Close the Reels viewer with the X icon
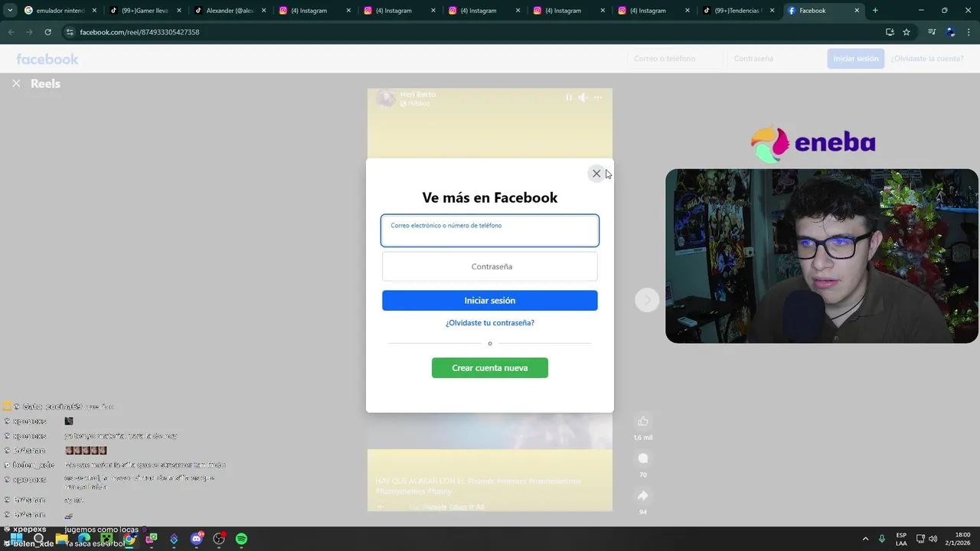Image resolution: width=980 pixels, height=551 pixels. click(x=16, y=83)
